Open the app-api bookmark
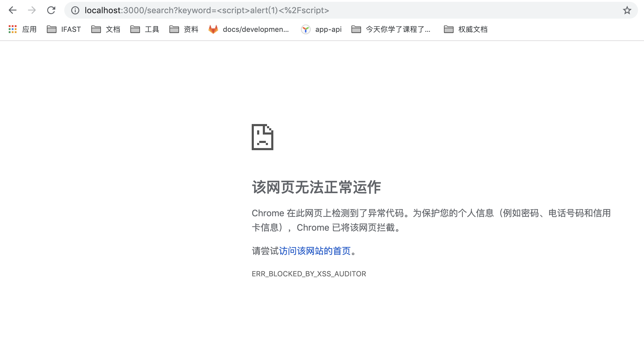The height and width of the screenshot is (361, 644). (321, 29)
